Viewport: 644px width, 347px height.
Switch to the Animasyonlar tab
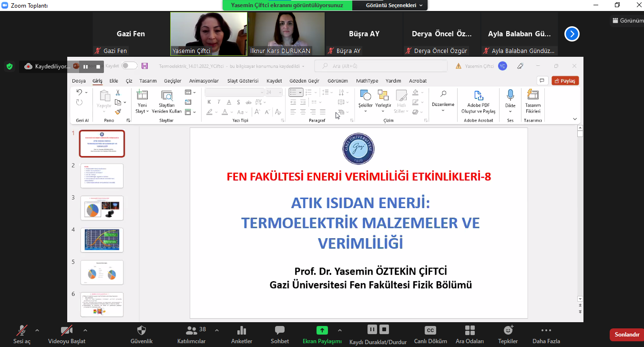204,81
